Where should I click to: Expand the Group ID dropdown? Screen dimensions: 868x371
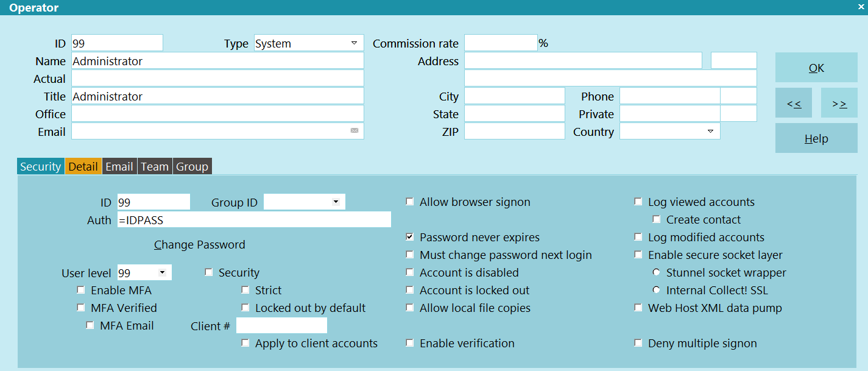(305, 202)
